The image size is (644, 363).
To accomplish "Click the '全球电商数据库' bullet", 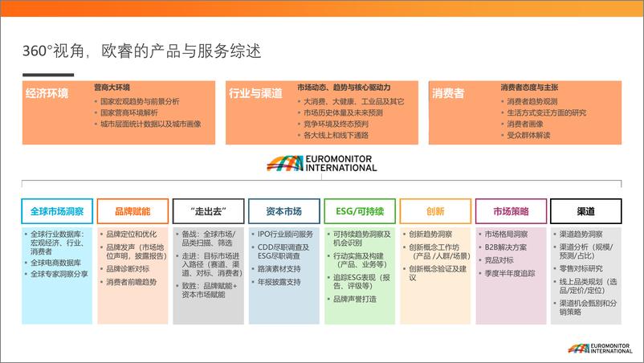I will point(56,263).
